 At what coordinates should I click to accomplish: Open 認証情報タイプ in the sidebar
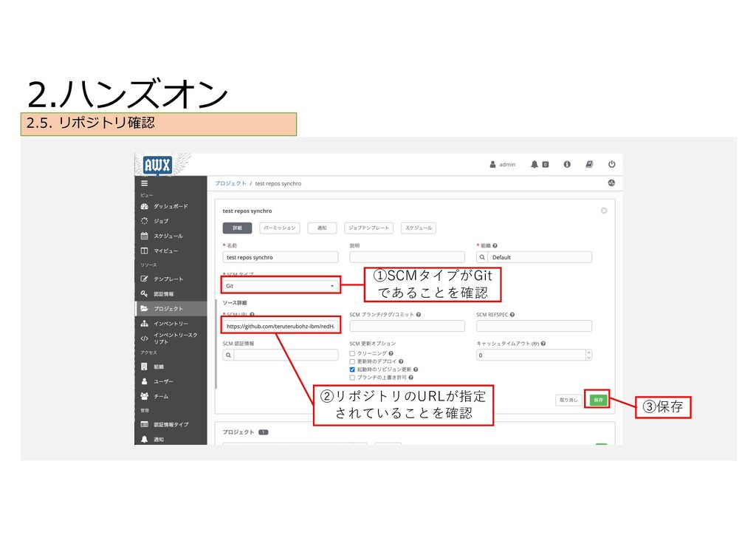tap(171, 424)
